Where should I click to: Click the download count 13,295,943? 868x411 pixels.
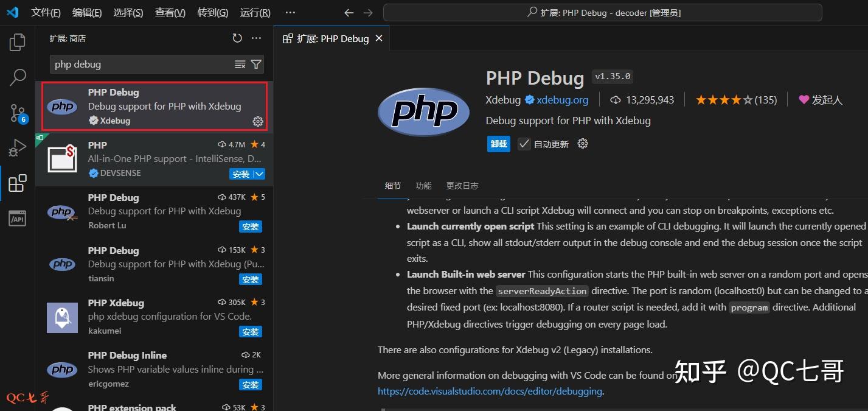642,100
